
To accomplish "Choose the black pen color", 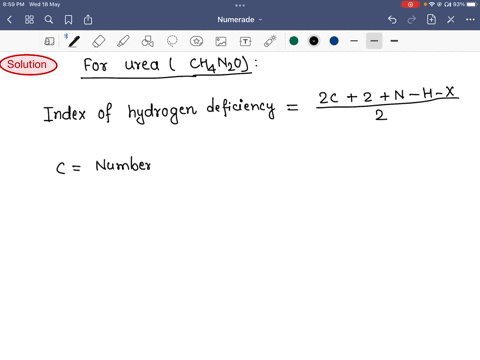I will coord(314,41).
